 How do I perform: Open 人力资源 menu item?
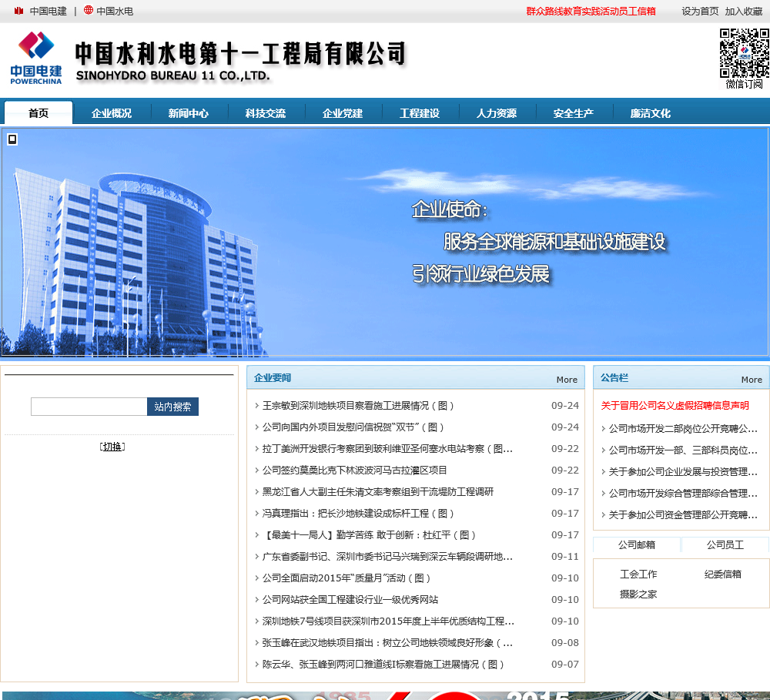497,113
